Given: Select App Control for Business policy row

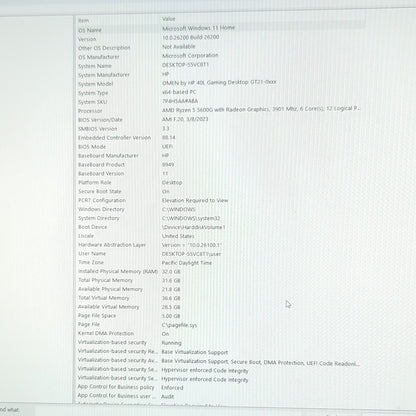Looking at the screenshot, I should point(220,387).
